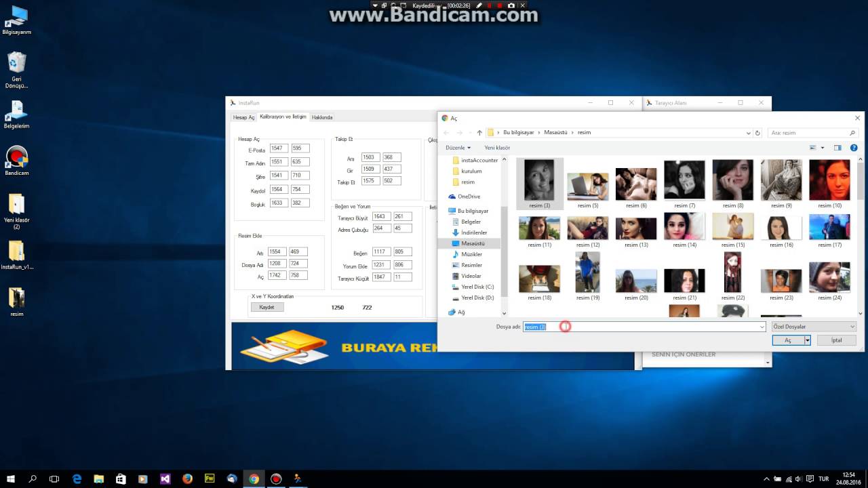The height and width of the screenshot is (488, 868).
Task: Open Belgelerim desktop icon
Action: point(16,115)
